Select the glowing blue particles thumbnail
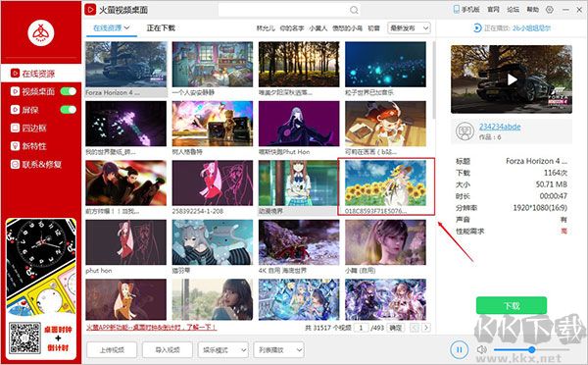The height and width of the screenshot is (365, 588). point(385,64)
